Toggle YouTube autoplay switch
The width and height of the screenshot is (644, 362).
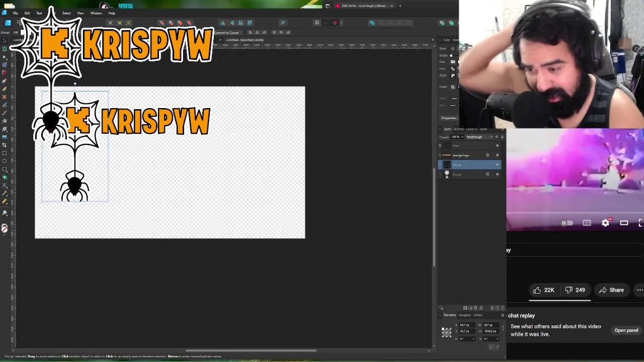click(x=567, y=223)
